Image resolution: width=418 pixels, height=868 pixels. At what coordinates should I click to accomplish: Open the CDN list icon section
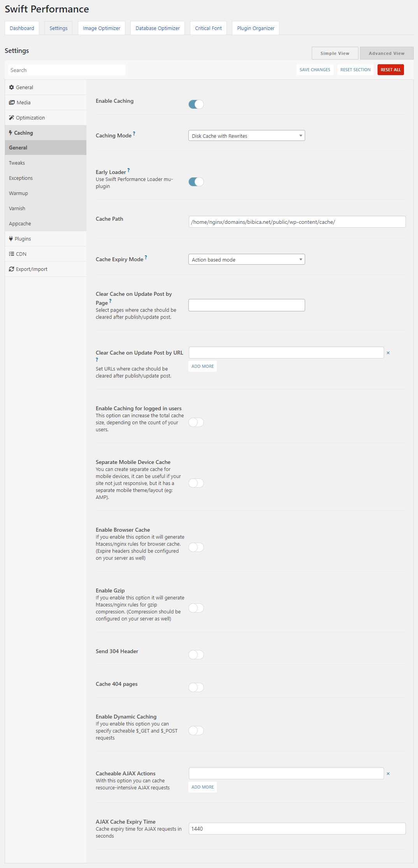click(x=12, y=254)
